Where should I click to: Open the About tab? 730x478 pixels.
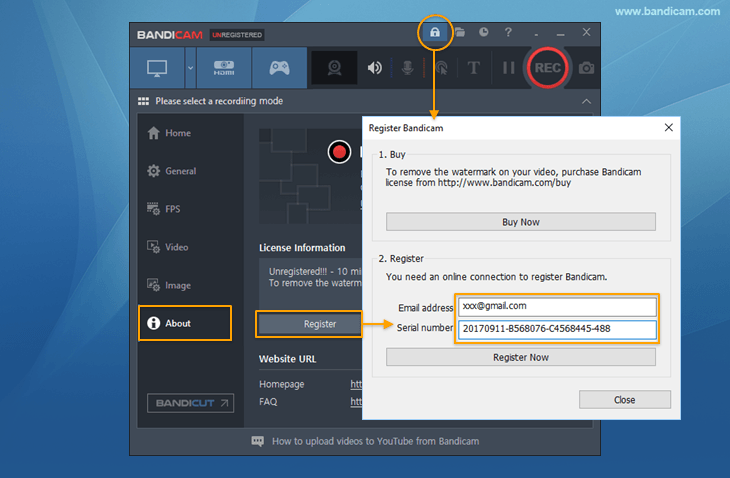coord(185,323)
